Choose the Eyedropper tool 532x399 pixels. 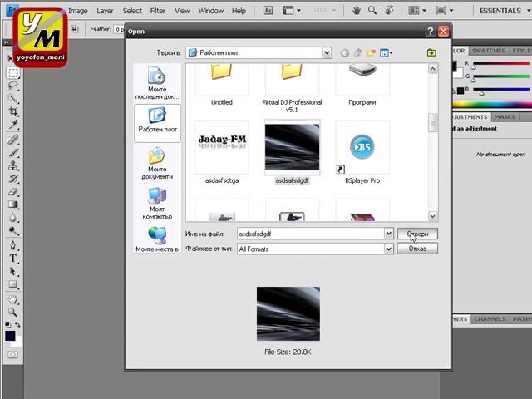click(13, 125)
